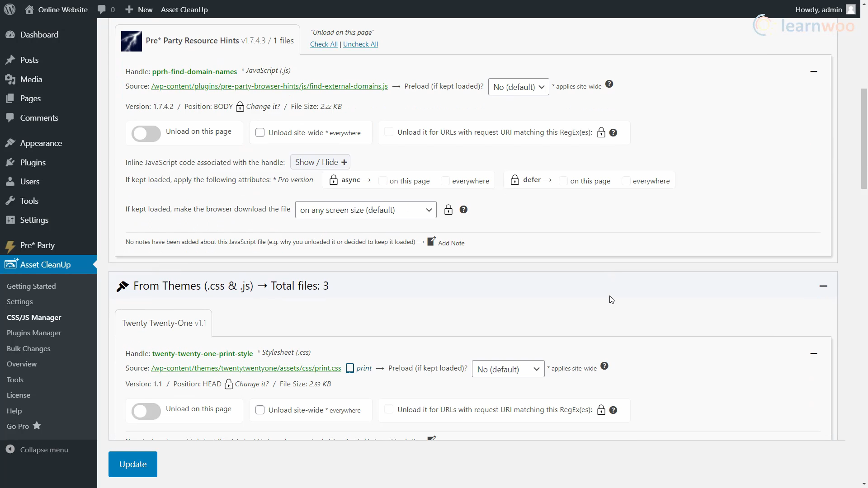Click help icon after print-style RegEx unload option
This screenshot has height=488, width=868.
(x=613, y=410)
